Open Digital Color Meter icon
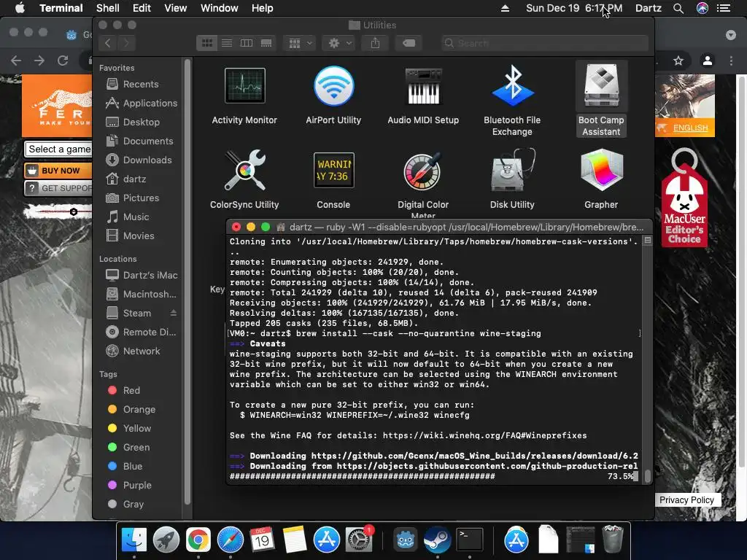This screenshot has height=560, width=747. [x=423, y=171]
